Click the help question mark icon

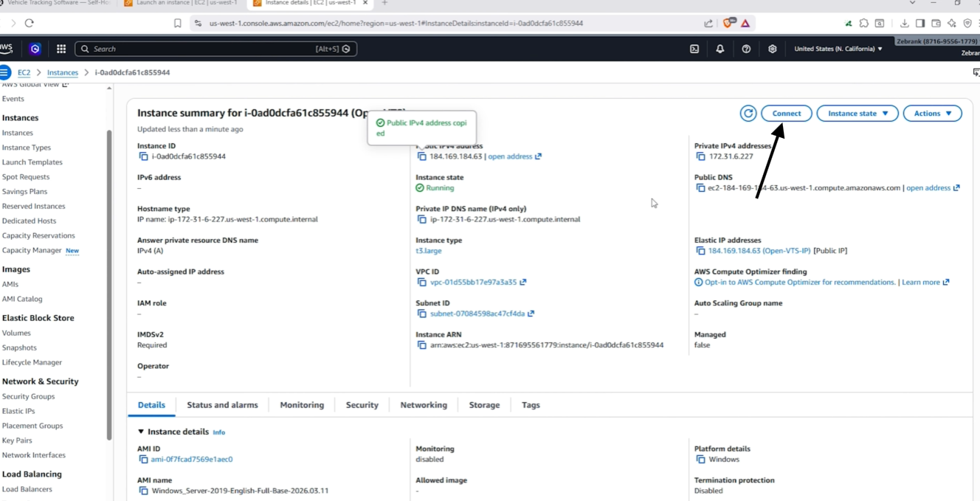[x=746, y=49]
